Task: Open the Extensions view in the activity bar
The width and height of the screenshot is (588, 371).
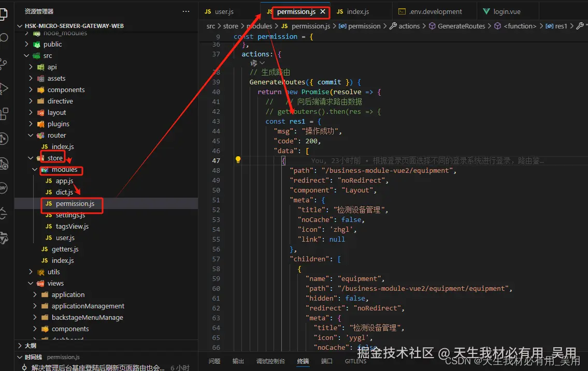Action: coord(4,114)
